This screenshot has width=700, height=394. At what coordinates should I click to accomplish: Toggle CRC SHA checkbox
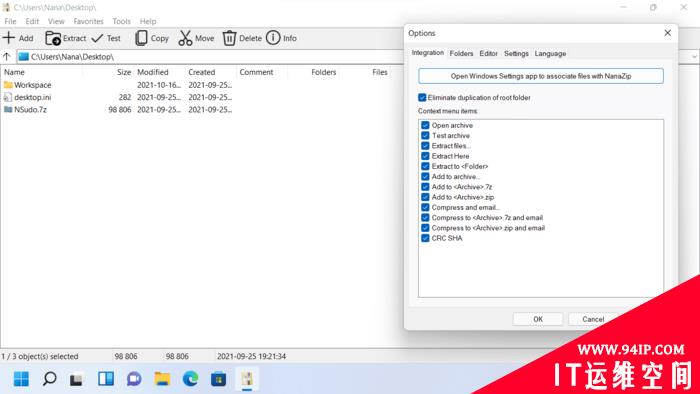tap(425, 238)
